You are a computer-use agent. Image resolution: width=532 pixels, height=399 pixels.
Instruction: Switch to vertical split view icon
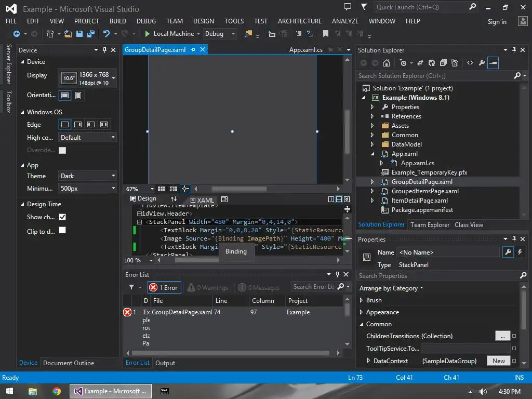click(x=331, y=199)
